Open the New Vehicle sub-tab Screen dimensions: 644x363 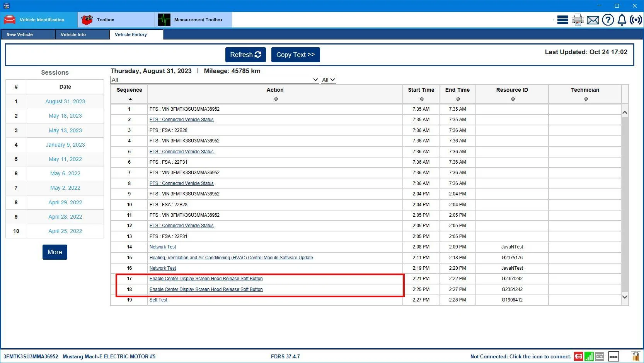coord(28,34)
